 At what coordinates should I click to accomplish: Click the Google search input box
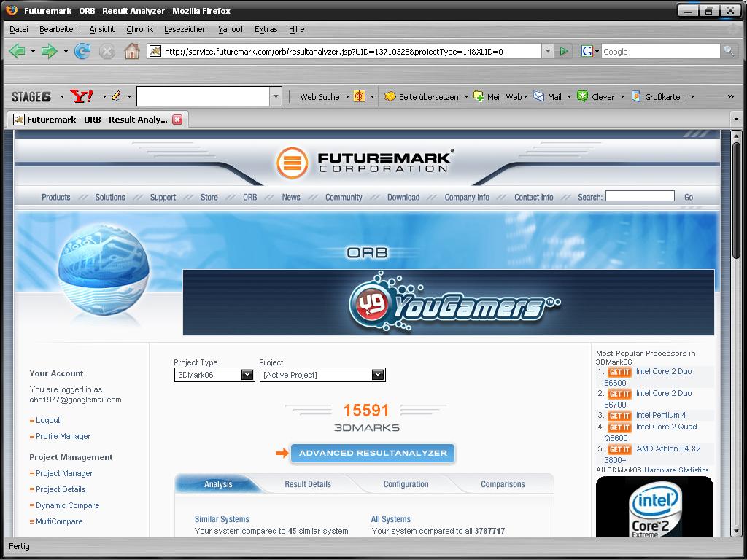pos(660,52)
